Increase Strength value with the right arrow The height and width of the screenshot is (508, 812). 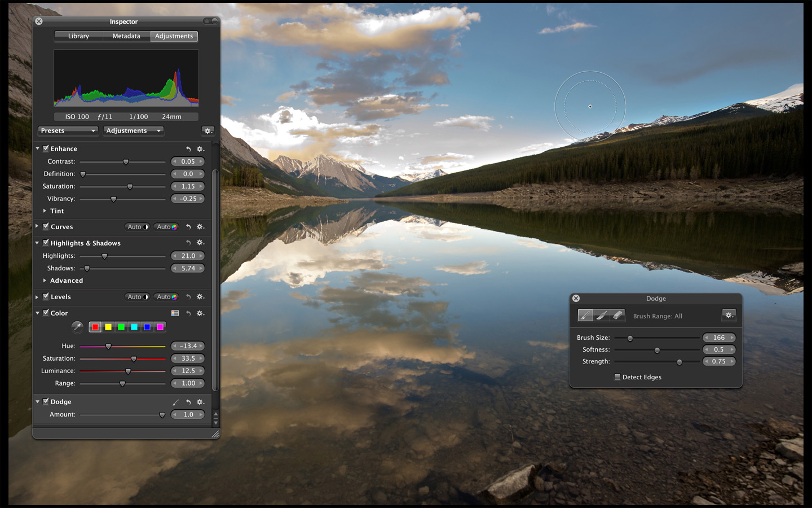click(x=732, y=361)
